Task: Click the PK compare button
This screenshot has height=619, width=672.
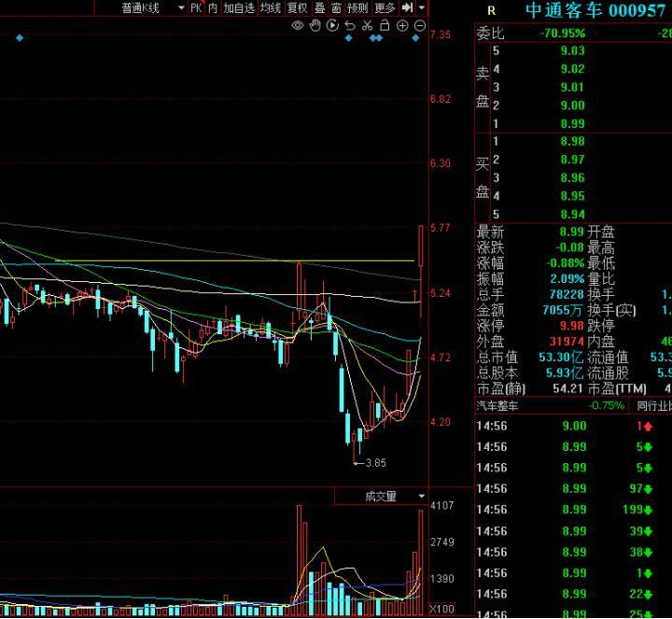Action: (196, 7)
